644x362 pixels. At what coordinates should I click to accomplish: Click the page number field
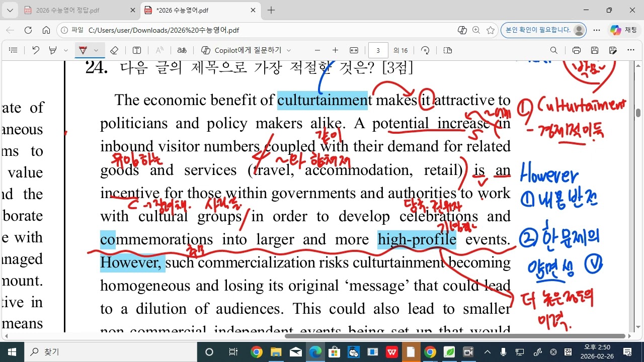click(378, 50)
